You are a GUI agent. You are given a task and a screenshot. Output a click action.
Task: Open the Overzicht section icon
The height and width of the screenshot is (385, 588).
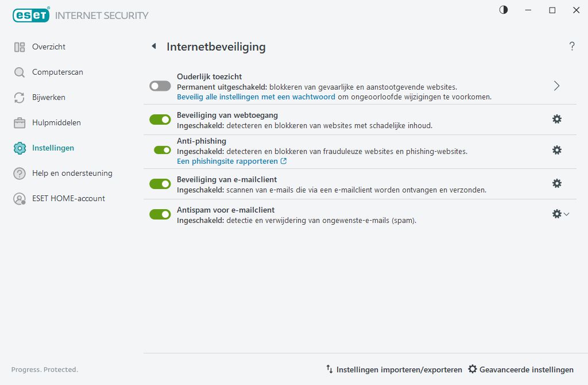click(18, 47)
